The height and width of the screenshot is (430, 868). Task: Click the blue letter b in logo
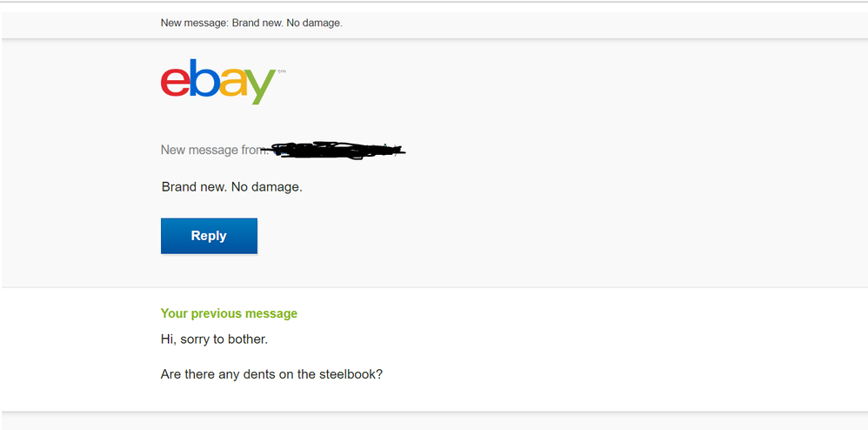(204, 78)
